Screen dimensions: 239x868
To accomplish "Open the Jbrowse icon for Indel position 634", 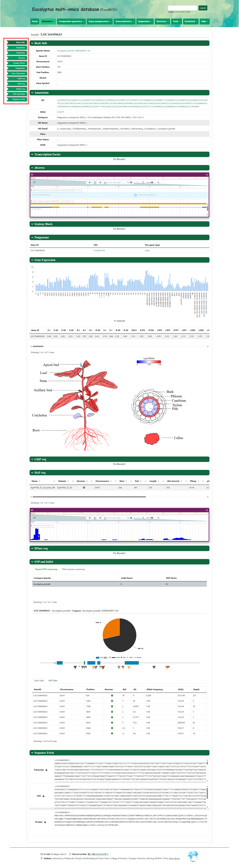I will point(112,695).
